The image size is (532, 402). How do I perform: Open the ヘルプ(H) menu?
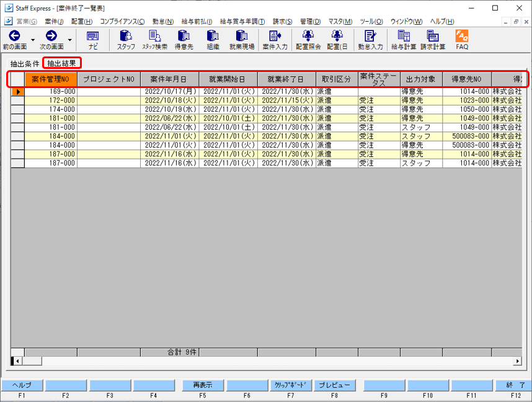[x=442, y=21]
